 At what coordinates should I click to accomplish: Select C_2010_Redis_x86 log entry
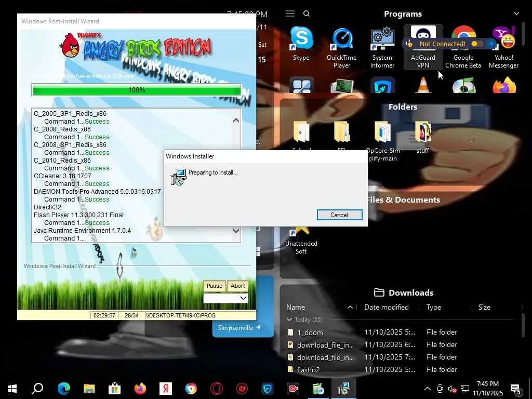[62, 160]
